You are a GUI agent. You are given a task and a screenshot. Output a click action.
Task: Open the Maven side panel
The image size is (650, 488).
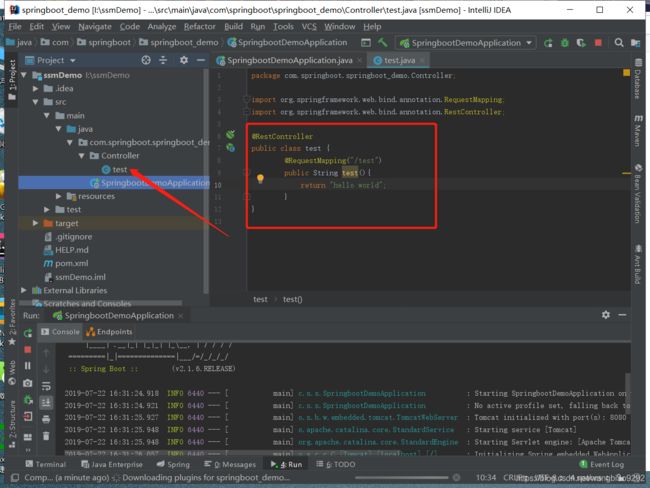pos(638,131)
